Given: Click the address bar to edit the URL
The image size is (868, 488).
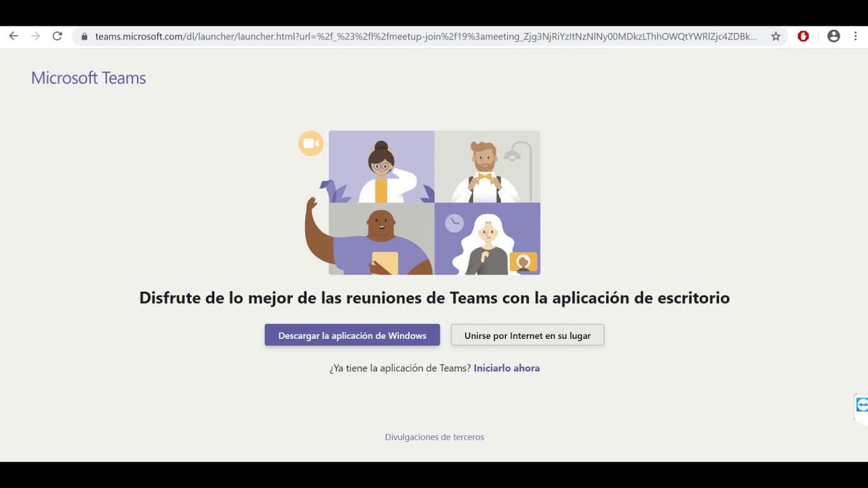Looking at the screenshot, I should pos(407,37).
